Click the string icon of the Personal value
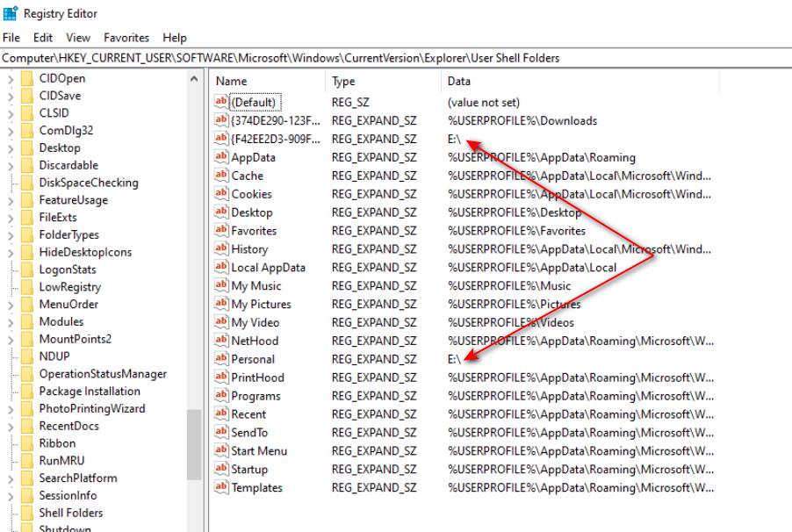Screen dimensions: 792x532 220,359
